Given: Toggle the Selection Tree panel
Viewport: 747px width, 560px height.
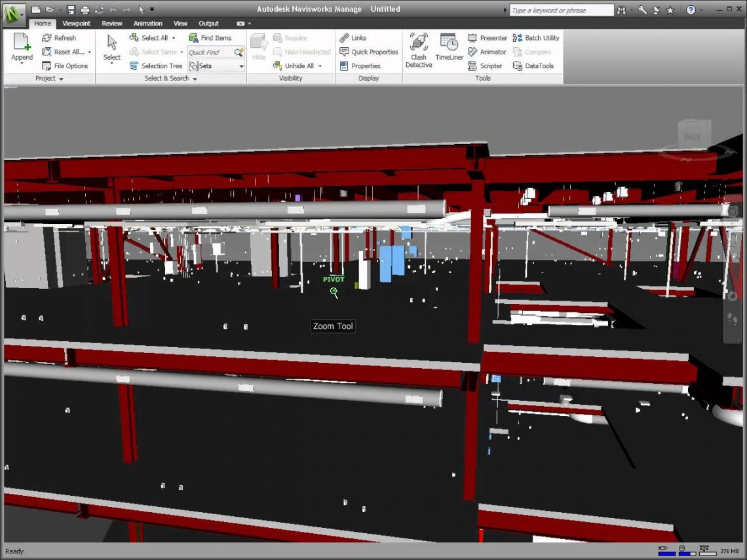Looking at the screenshot, I should click(156, 66).
